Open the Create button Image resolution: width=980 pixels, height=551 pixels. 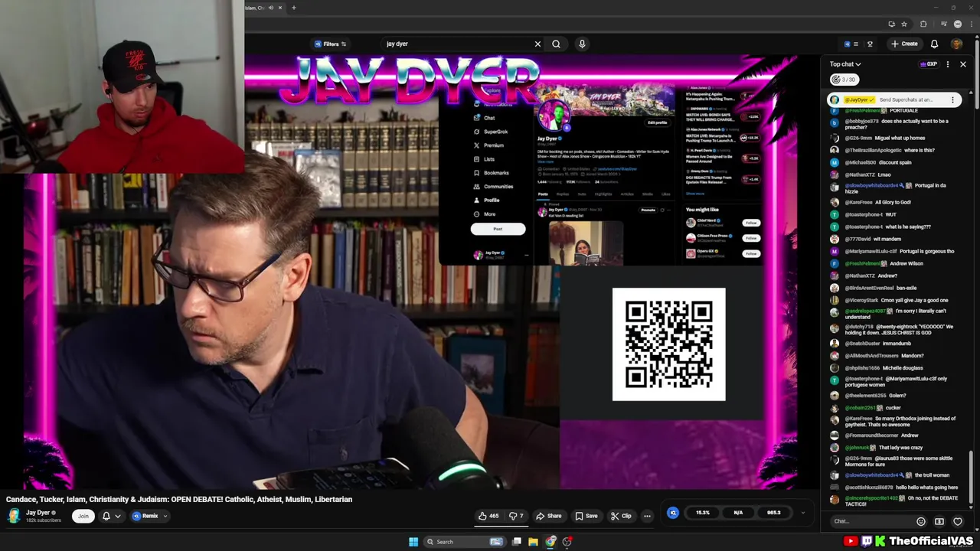coord(904,44)
